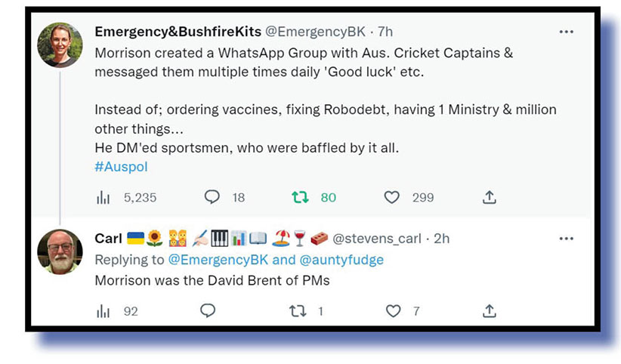621x364 pixels.
Task: Click the 7h timestamp on the first tweet
Action: [384, 32]
